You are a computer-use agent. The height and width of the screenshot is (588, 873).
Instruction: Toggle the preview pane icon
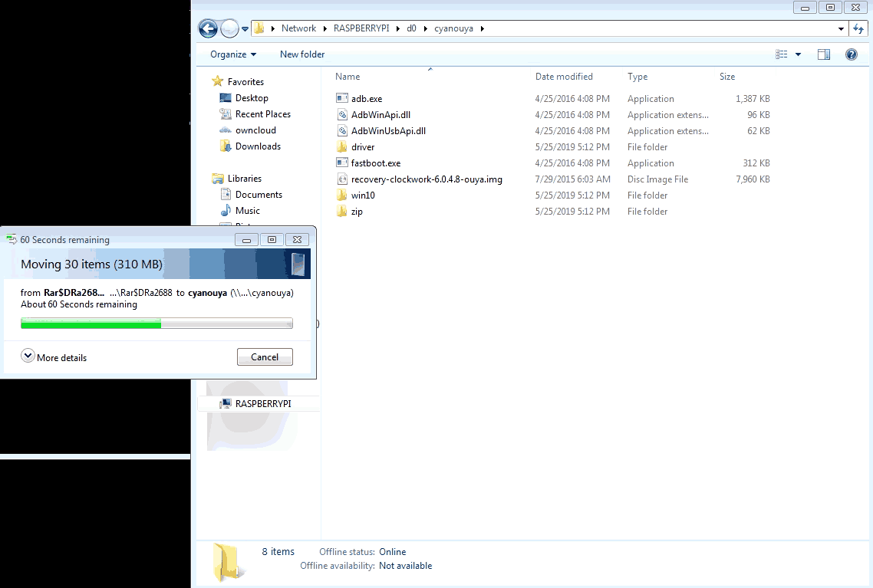click(x=823, y=54)
